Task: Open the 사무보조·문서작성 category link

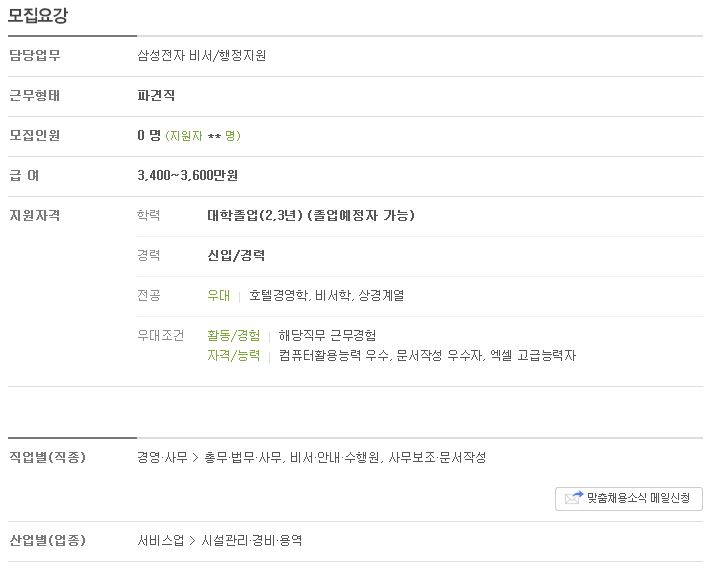Action: [x=437, y=457]
